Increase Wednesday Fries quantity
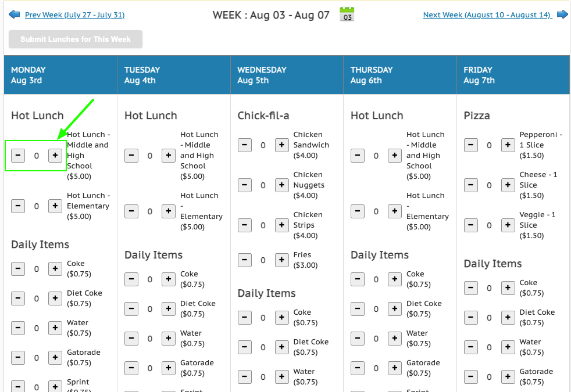Screen dimensions: 571x392 click(281, 260)
